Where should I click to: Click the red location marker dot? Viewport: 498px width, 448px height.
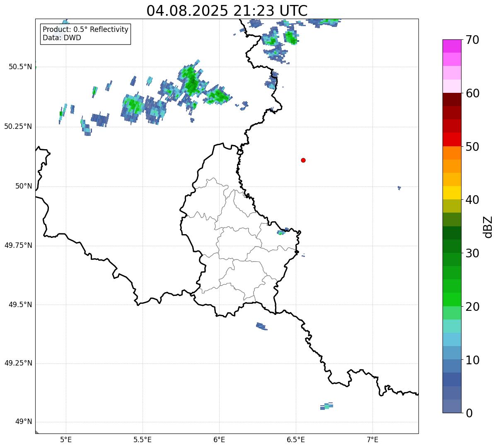tap(303, 160)
